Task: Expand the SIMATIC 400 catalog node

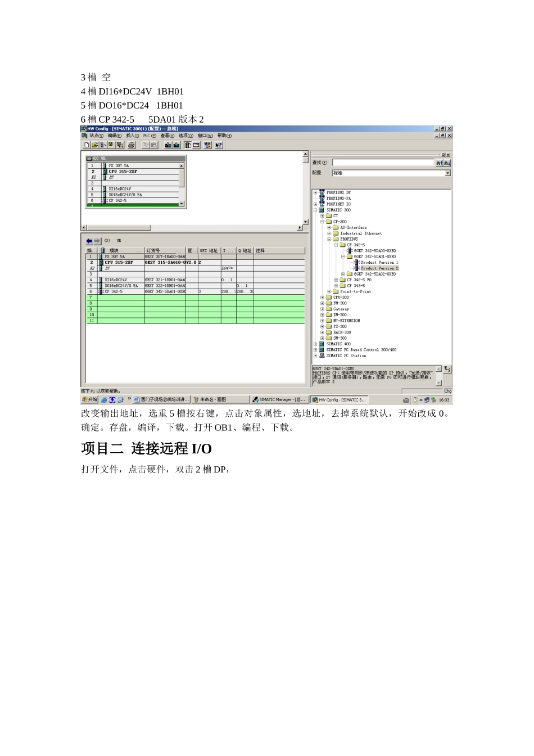Action: [x=315, y=344]
